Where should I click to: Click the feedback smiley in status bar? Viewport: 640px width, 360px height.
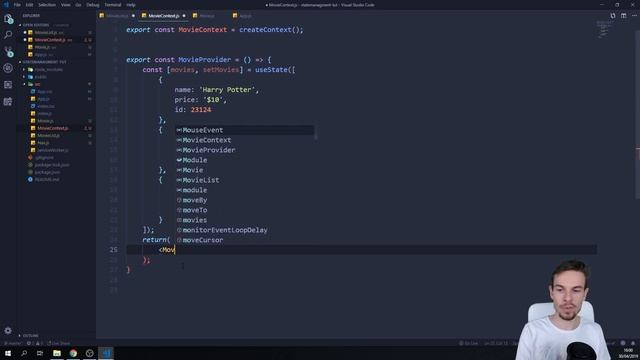(x=623, y=343)
